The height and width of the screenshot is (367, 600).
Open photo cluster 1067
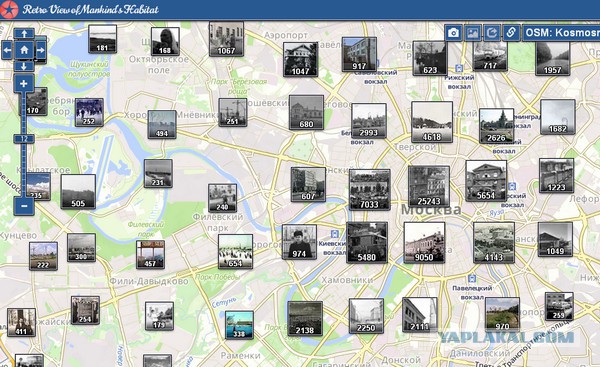(x=227, y=39)
